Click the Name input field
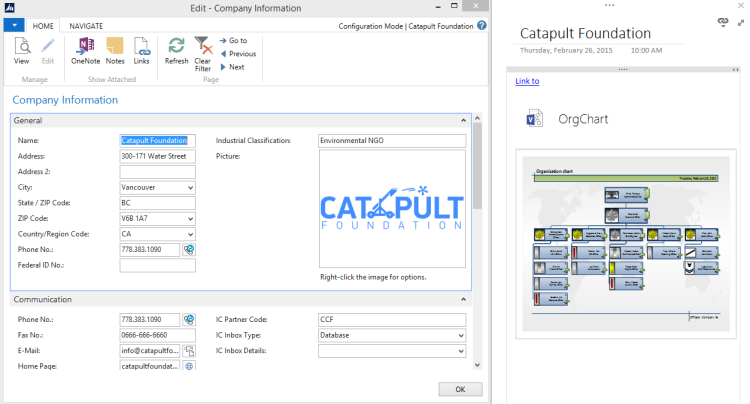Screen dimensions: 750x404 click(x=157, y=141)
